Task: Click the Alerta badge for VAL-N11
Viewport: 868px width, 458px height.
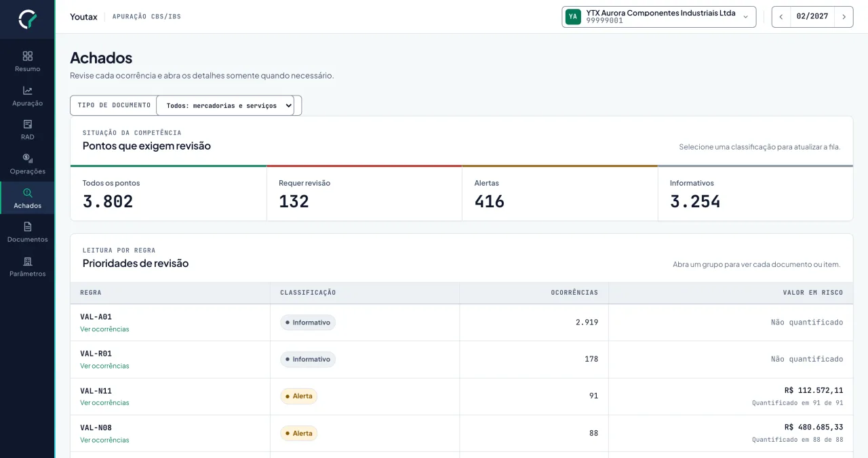Action: (299, 396)
